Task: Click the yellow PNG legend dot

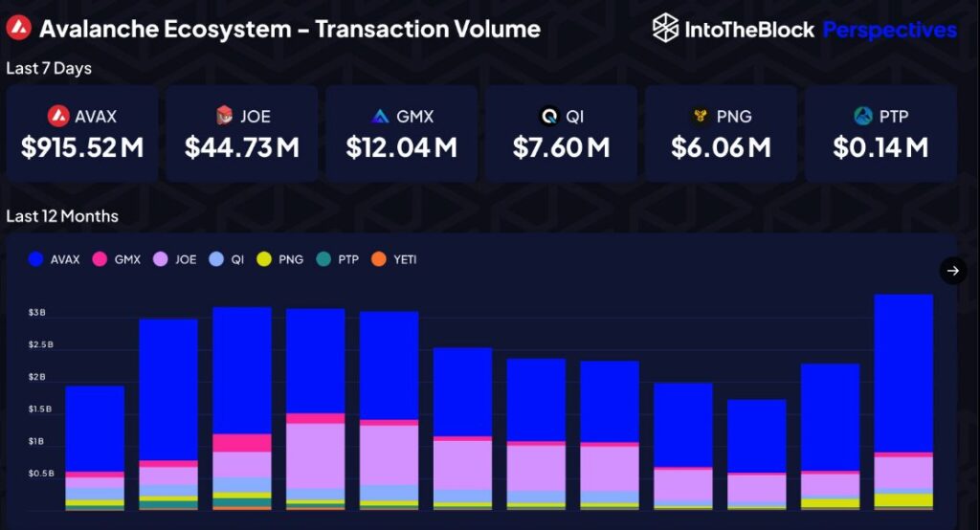Action: pyautogui.click(x=265, y=259)
